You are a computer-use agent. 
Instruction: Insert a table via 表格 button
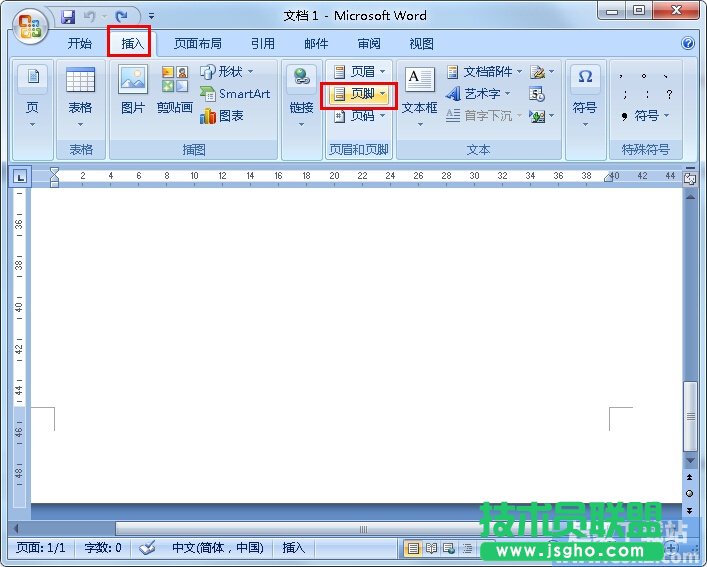click(x=80, y=96)
